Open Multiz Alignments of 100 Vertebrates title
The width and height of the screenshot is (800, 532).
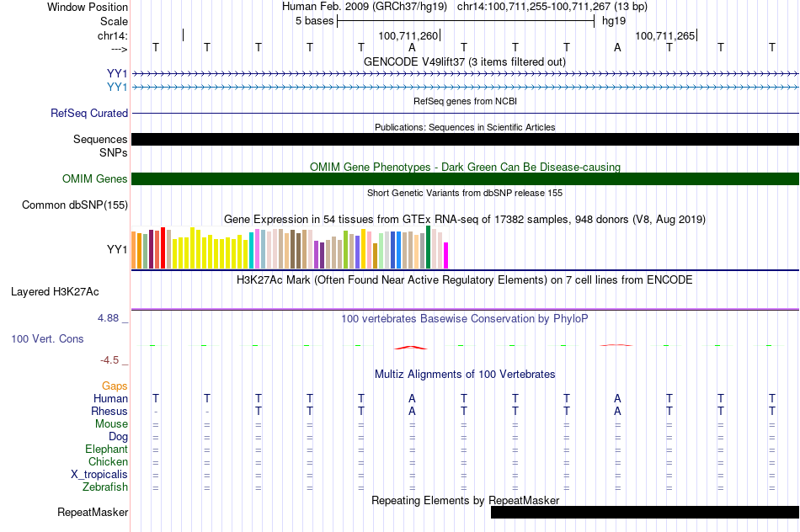(x=465, y=375)
